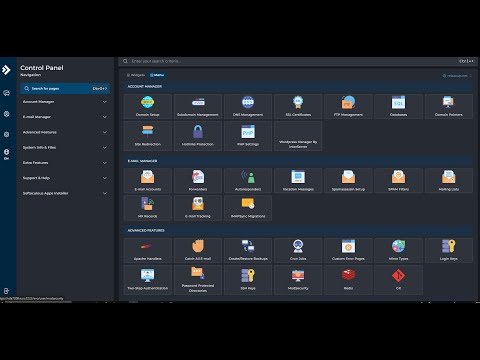Open the user profile icon in sidebar
The image size is (480, 360).
pyautogui.click(x=6, y=153)
